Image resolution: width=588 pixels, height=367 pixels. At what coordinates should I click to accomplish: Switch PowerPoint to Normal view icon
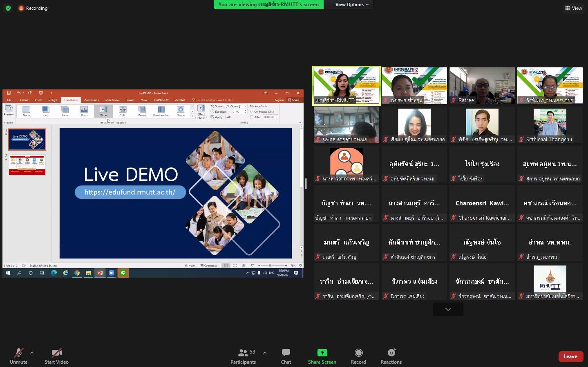point(226,265)
